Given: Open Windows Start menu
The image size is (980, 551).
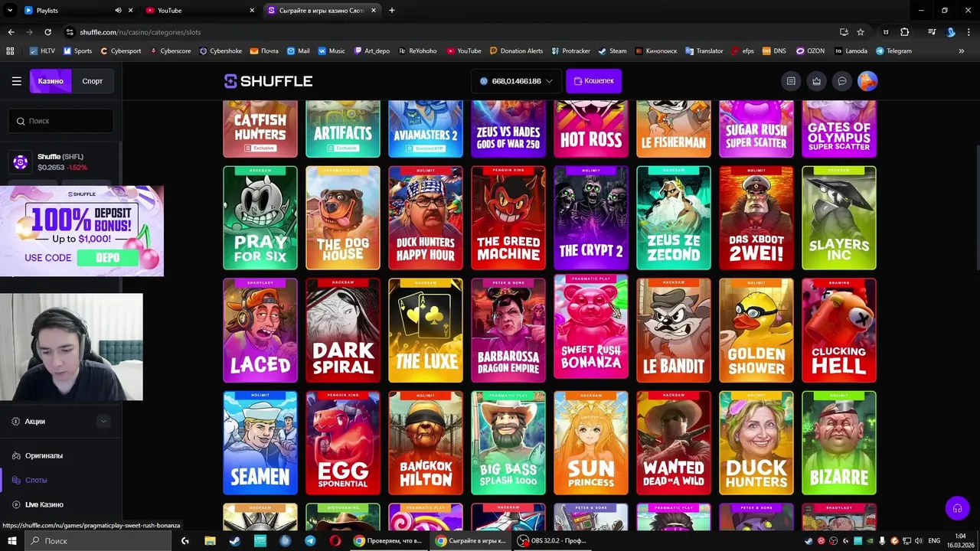Looking at the screenshot, I should pos(11,540).
